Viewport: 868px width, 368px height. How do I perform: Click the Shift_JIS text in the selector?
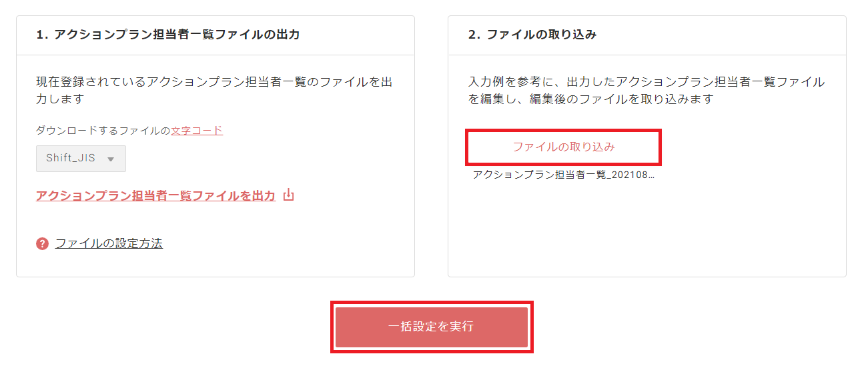(71, 159)
